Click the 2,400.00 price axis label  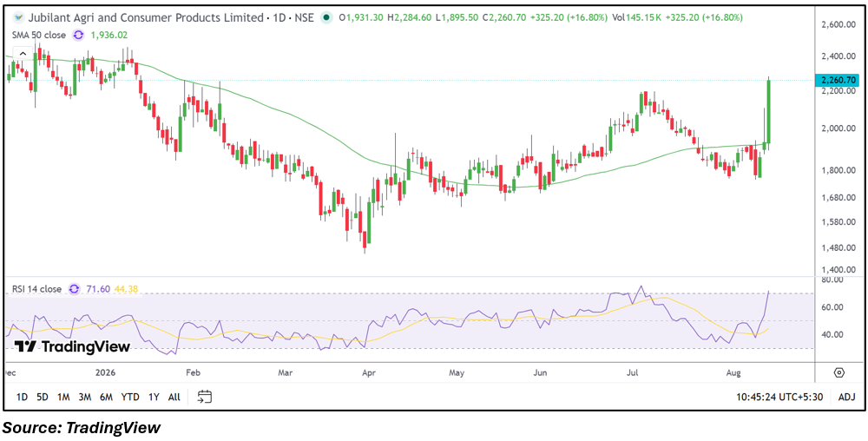pyautogui.click(x=839, y=56)
